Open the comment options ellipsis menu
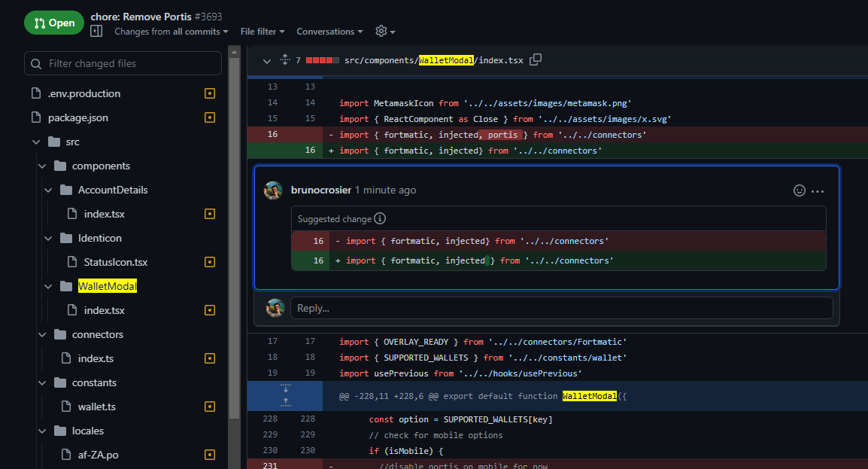868x469 pixels. coord(818,191)
